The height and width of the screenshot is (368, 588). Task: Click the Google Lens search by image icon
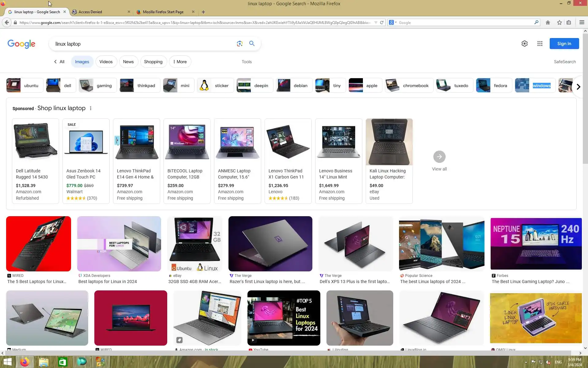pyautogui.click(x=239, y=44)
